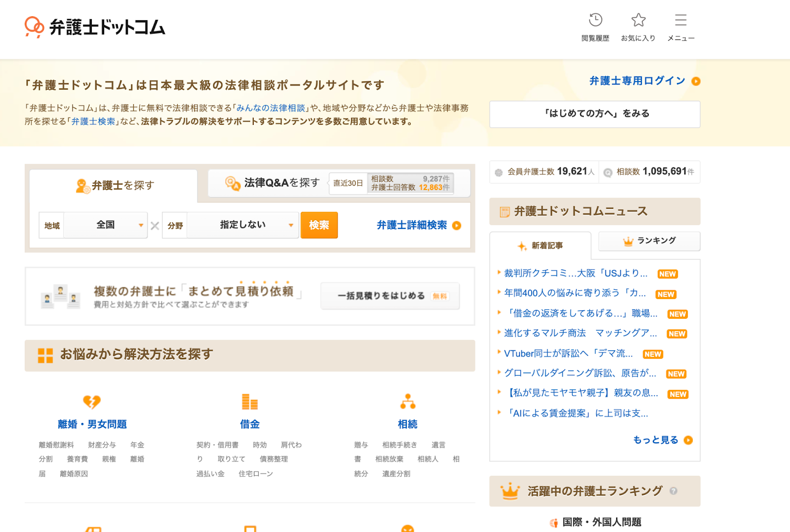The height and width of the screenshot is (532, 790).
Task: Click 離婚慰謝料 topic link
Action: 56,445
